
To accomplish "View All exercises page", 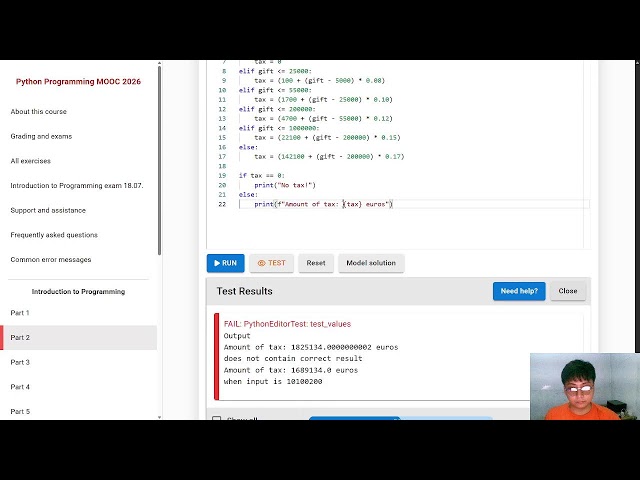I will point(31,161).
